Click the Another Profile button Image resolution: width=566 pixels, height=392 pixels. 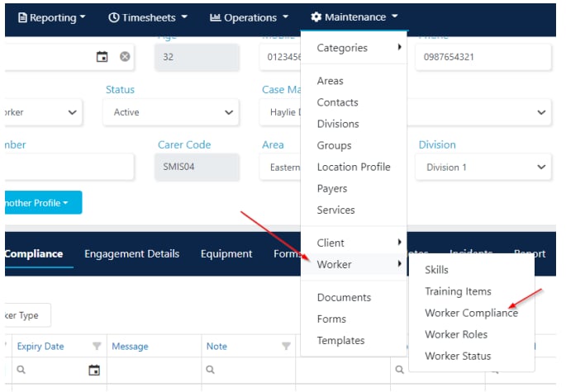(x=43, y=203)
